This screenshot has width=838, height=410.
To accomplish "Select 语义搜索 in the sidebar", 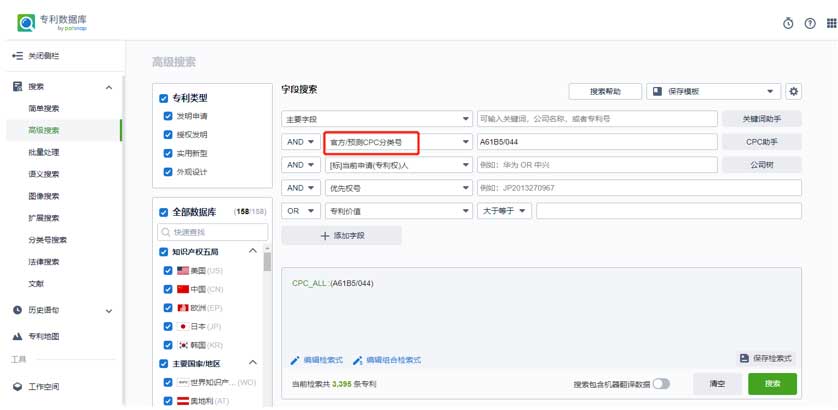I will (44, 174).
